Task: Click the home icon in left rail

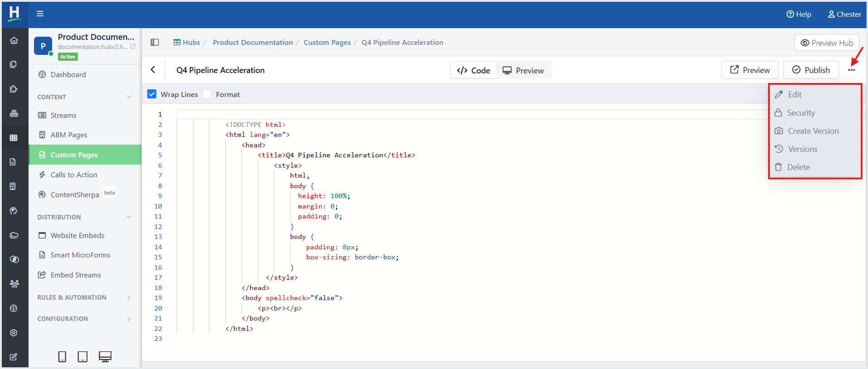Action: pos(14,40)
